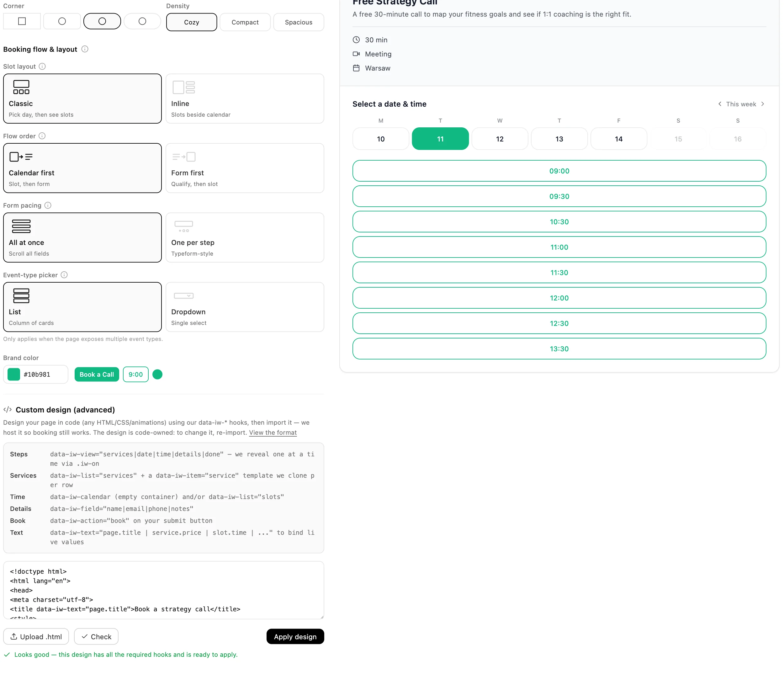This screenshot has height=680, width=784.
Task: Click the clock icon beside 30 min
Action: [x=356, y=40]
